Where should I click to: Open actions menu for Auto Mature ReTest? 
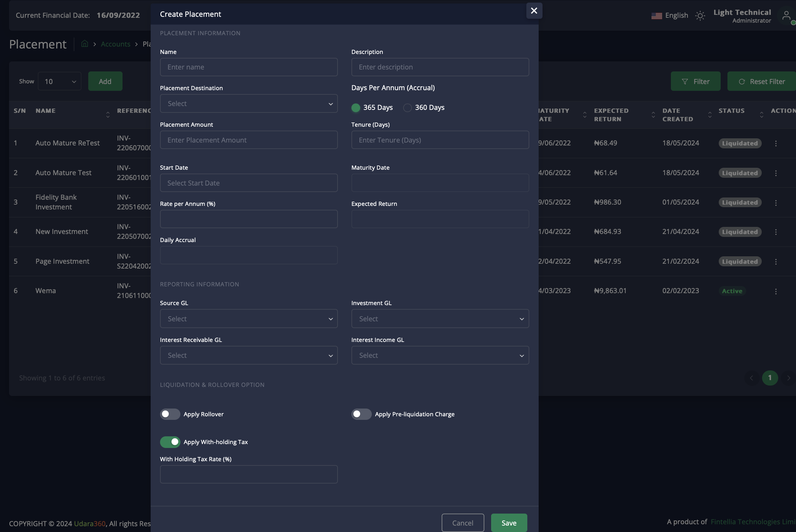(775, 144)
